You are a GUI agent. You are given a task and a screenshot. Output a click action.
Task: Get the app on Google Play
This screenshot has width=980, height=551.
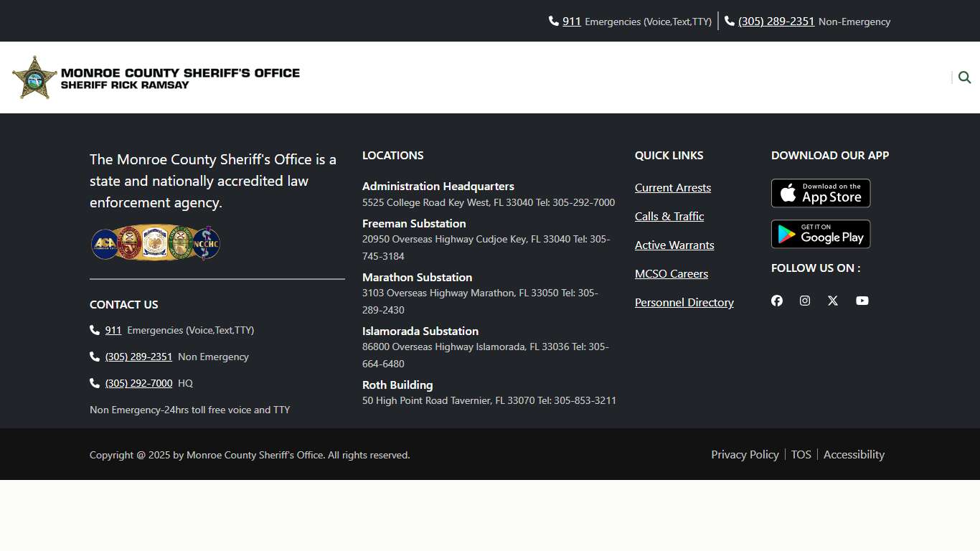820,234
